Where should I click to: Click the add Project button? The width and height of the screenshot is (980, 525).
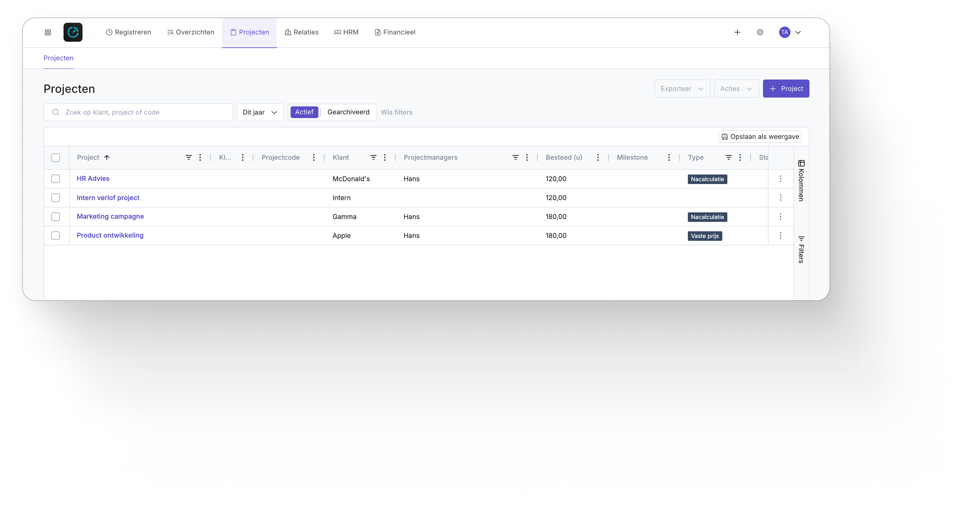coord(786,89)
